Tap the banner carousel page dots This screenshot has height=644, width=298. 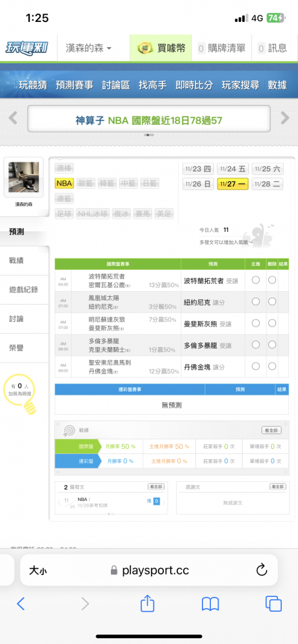coord(149,135)
